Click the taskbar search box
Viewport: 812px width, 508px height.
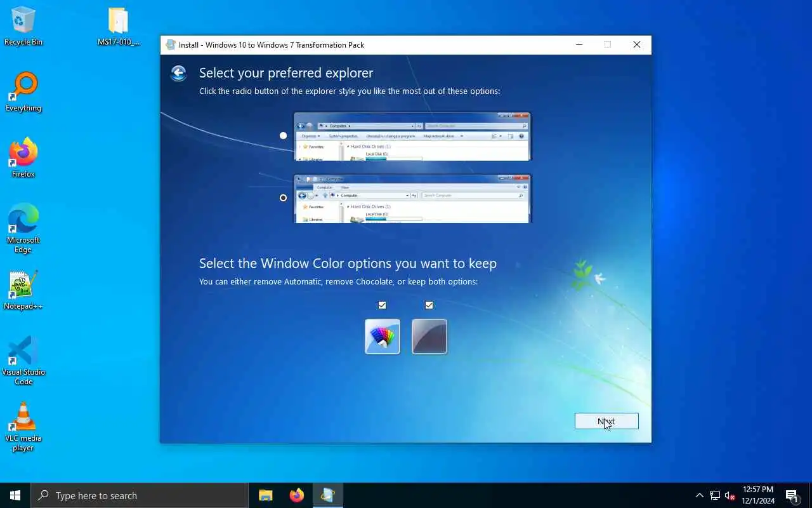(x=140, y=495)
